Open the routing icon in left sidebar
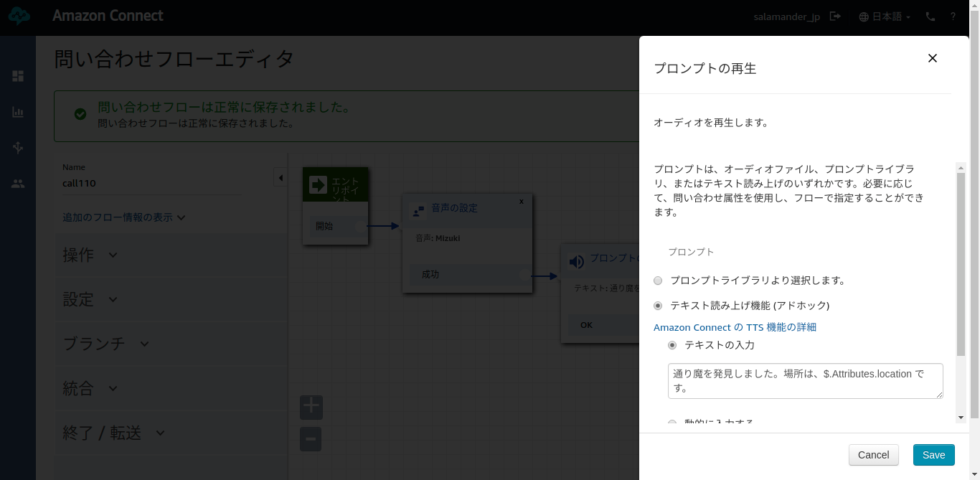This screenshot has width=980, height=480. 18,148
